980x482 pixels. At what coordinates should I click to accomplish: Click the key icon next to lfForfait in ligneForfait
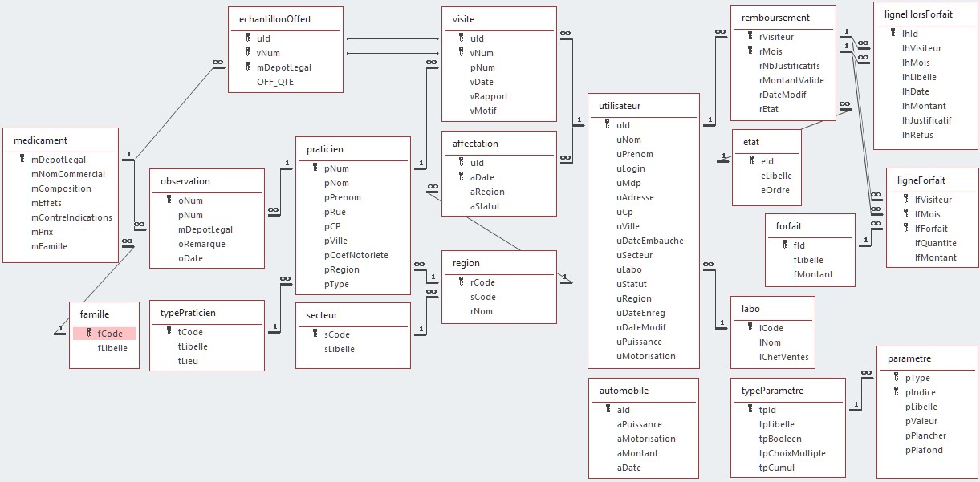click(905, 229)
